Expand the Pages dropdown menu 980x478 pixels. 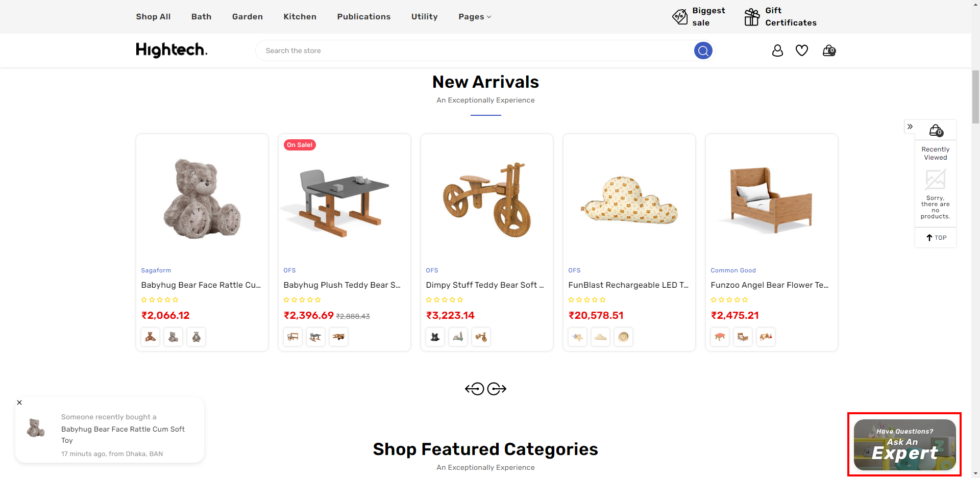(x=475, y=17)
